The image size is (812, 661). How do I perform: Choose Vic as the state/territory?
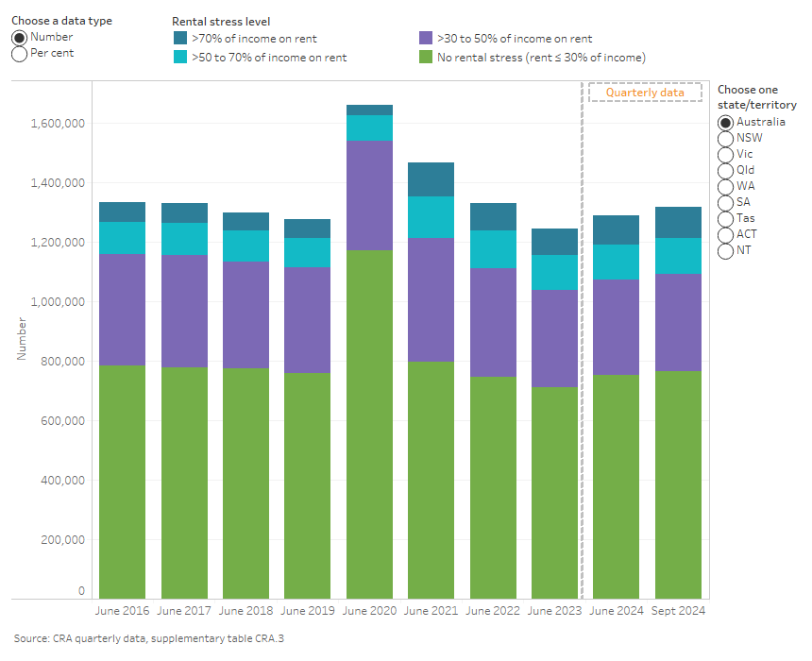[724, 154]
